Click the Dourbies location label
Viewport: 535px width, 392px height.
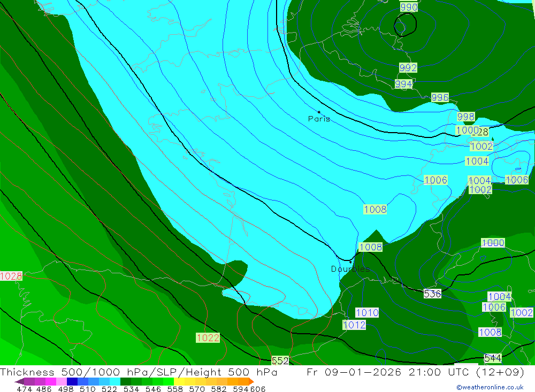350,269
